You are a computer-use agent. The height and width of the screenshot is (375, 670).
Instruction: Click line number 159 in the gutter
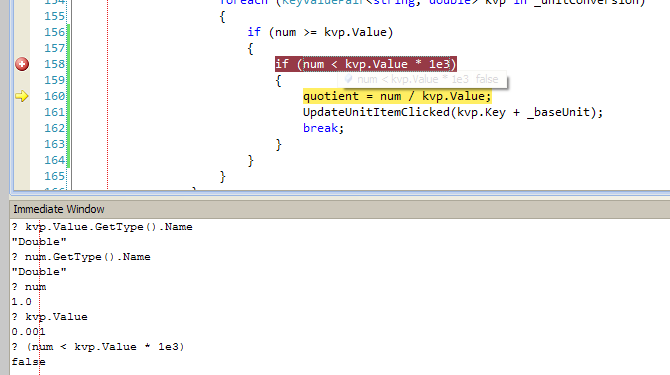click(x=55, y=80)
